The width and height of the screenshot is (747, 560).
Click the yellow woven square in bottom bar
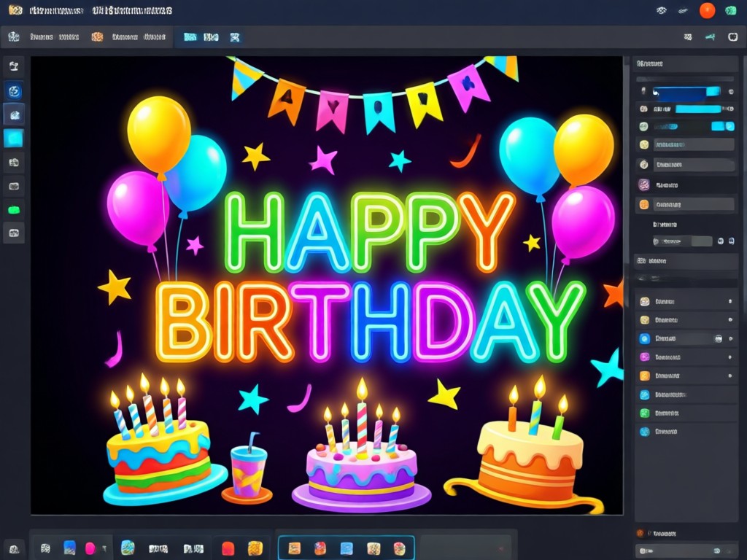click(x=255, y=548)
